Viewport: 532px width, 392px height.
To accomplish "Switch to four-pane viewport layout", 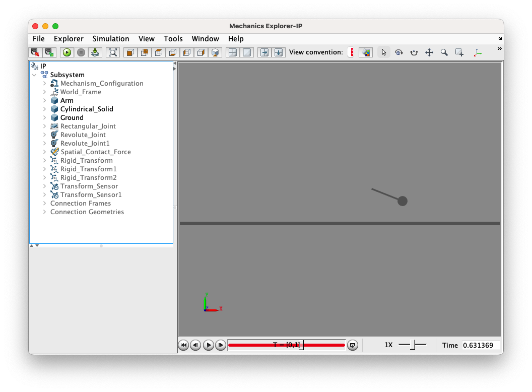I will [x=232, y=52].
